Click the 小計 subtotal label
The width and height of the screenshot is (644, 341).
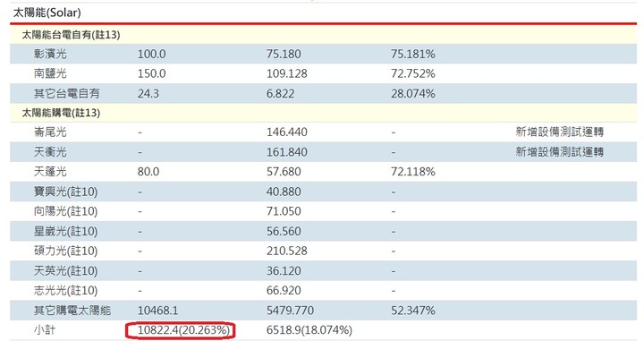coord(45,330)
